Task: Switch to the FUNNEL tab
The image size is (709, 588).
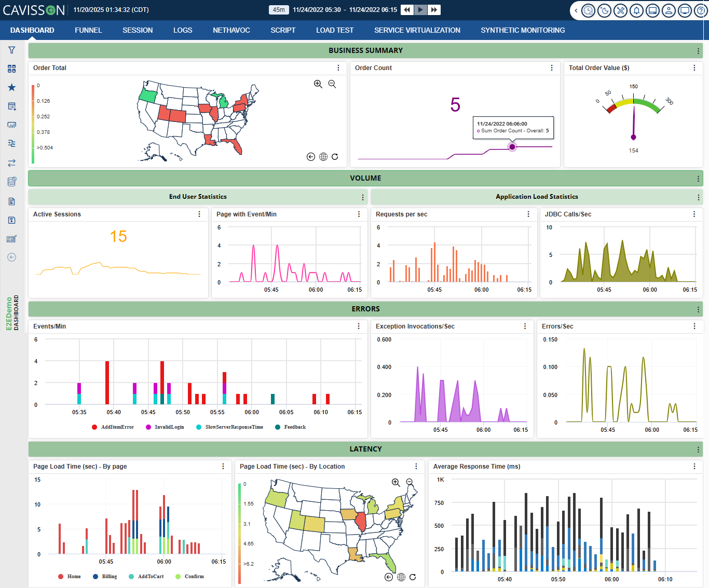Action: point(88,30)
